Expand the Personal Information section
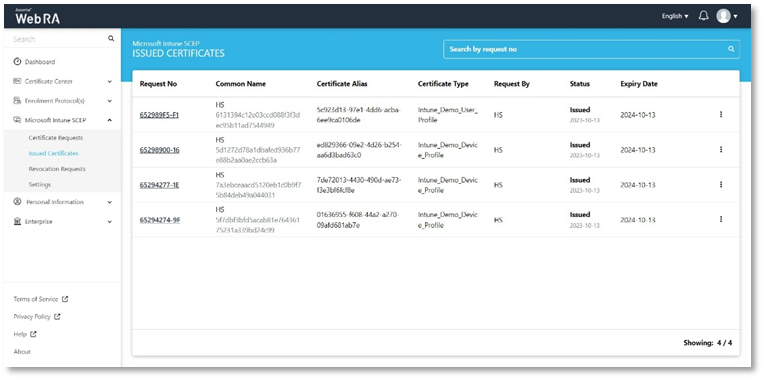Viewport: 763px width, 379px height. pyautogui.click(x=62, y=202)
